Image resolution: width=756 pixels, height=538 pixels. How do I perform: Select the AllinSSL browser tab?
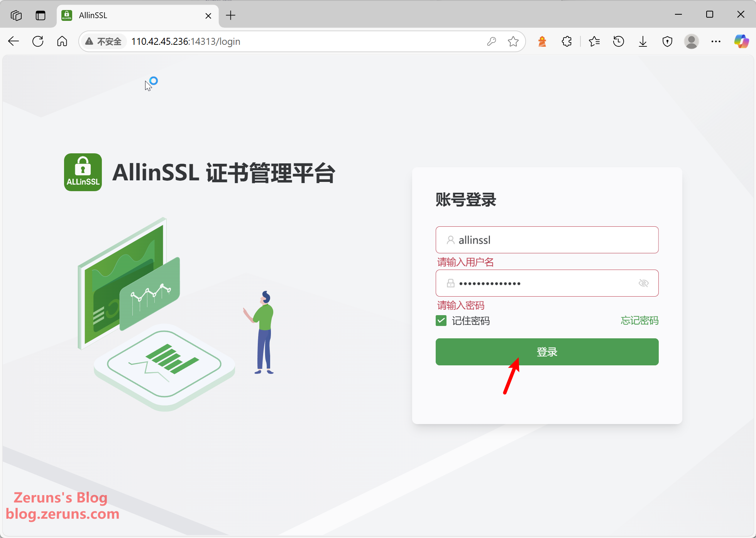pos(138,15)
